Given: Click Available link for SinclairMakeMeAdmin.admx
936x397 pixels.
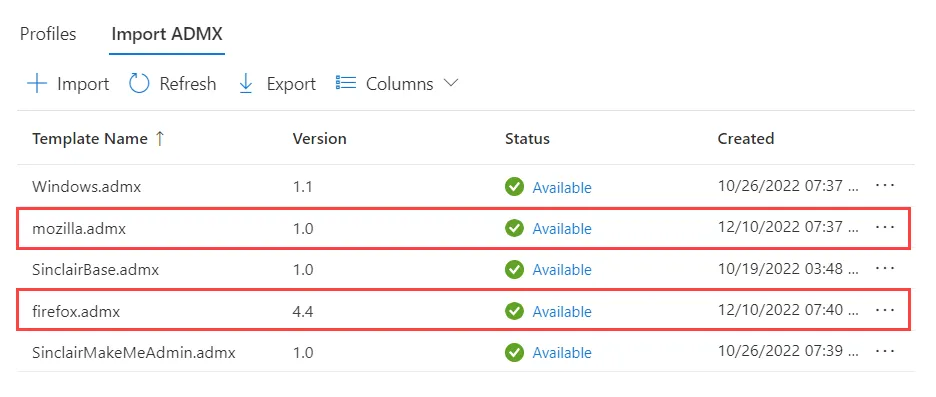Looking at the screenshot, I should 562,353.
